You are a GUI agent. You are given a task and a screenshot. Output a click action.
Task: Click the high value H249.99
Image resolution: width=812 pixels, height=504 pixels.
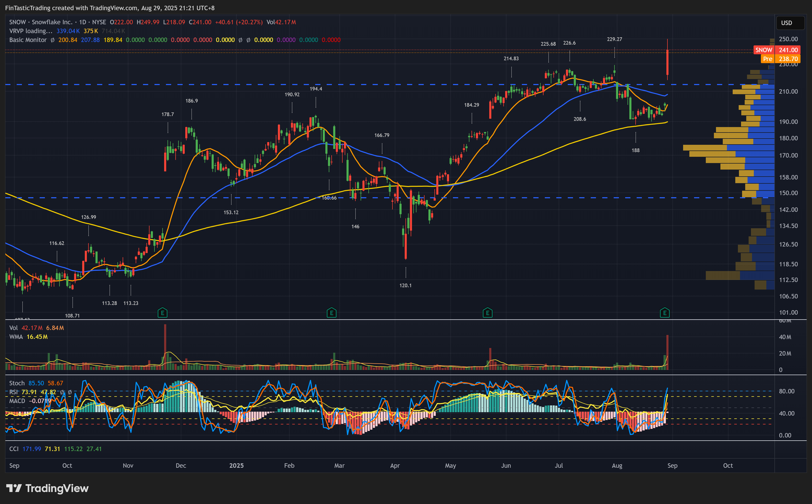[x=148, y=22]
